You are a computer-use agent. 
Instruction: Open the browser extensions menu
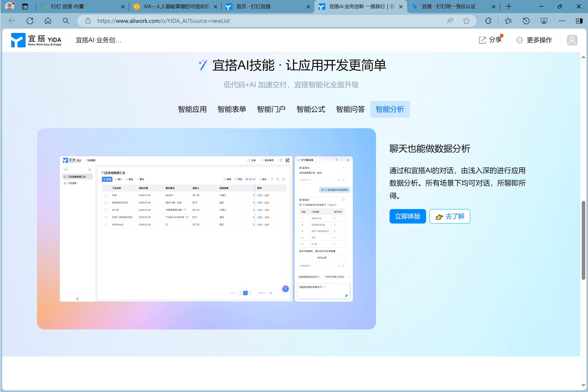coord(488,21)
